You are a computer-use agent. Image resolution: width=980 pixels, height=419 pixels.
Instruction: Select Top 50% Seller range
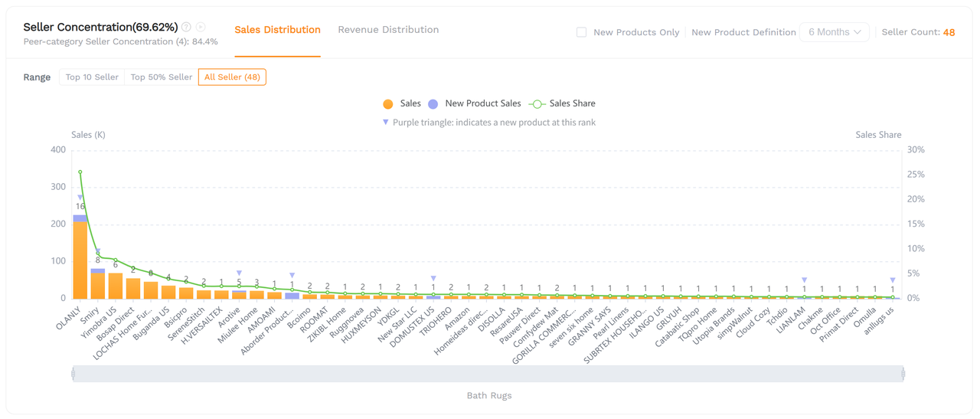pos(162,77)
